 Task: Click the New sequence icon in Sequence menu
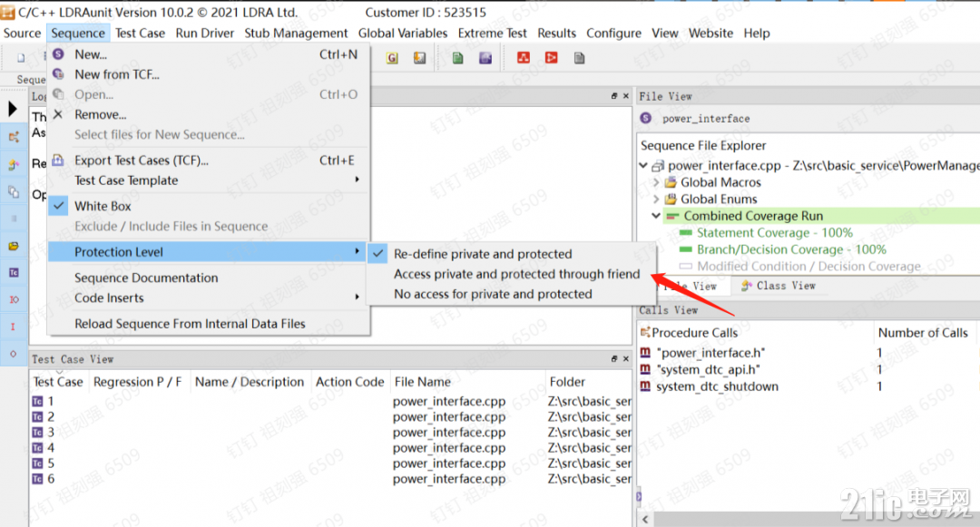(x=58, y=54)
